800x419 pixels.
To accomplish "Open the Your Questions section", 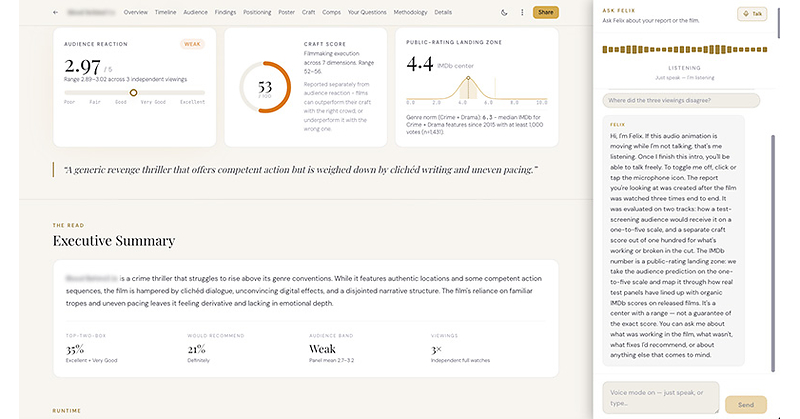I will [x=367, y=12].
